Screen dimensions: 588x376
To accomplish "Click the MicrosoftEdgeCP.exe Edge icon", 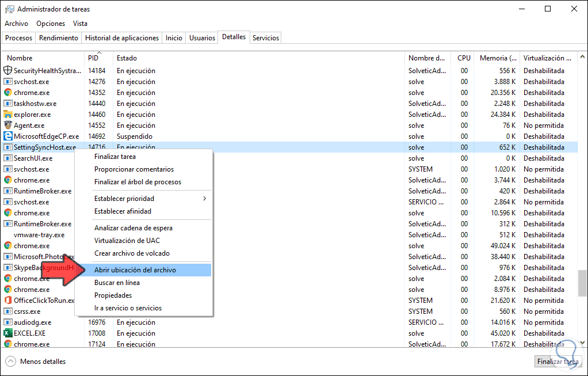I will tap(8, 136).
